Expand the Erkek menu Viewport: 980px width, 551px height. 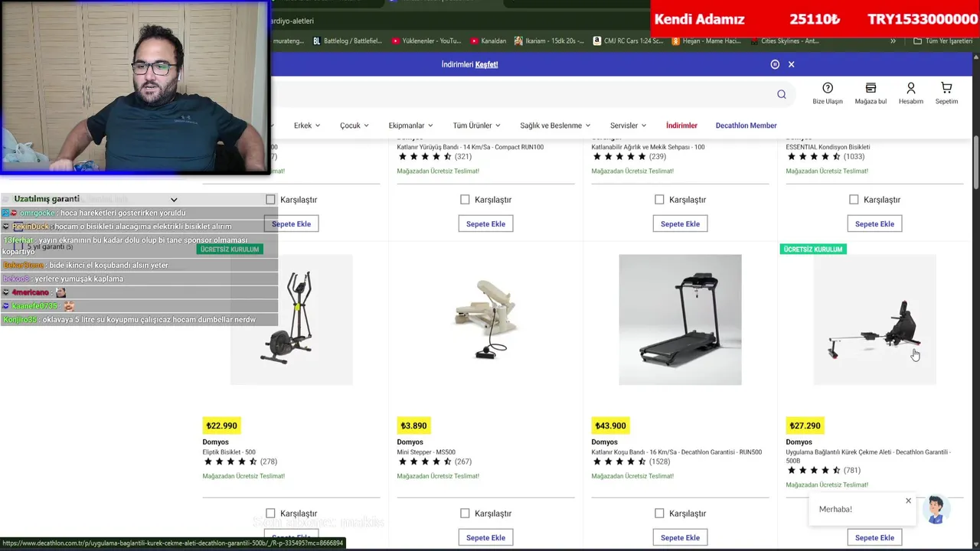pos(307,126)
